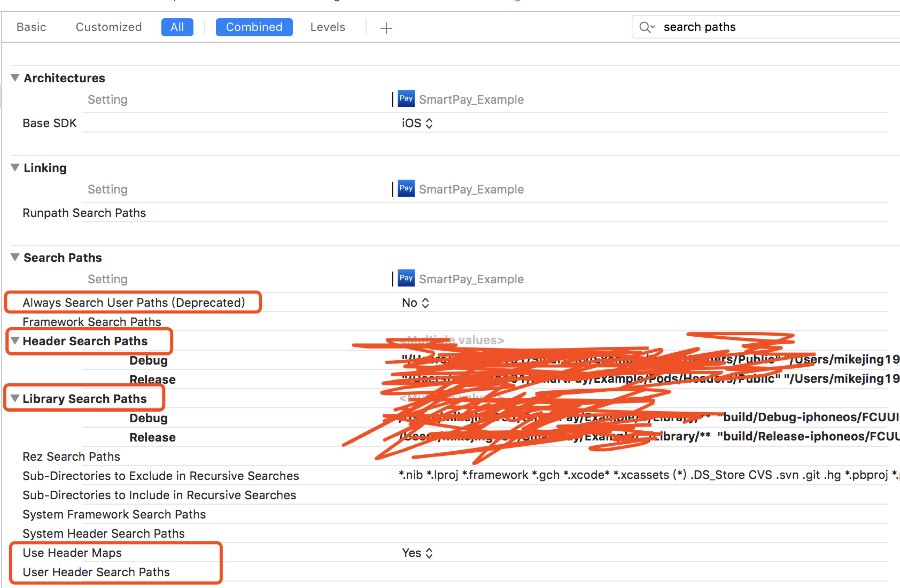Change the Use Header Maps Yes value
Screen dimensions: 900x588
click(417, 553)
